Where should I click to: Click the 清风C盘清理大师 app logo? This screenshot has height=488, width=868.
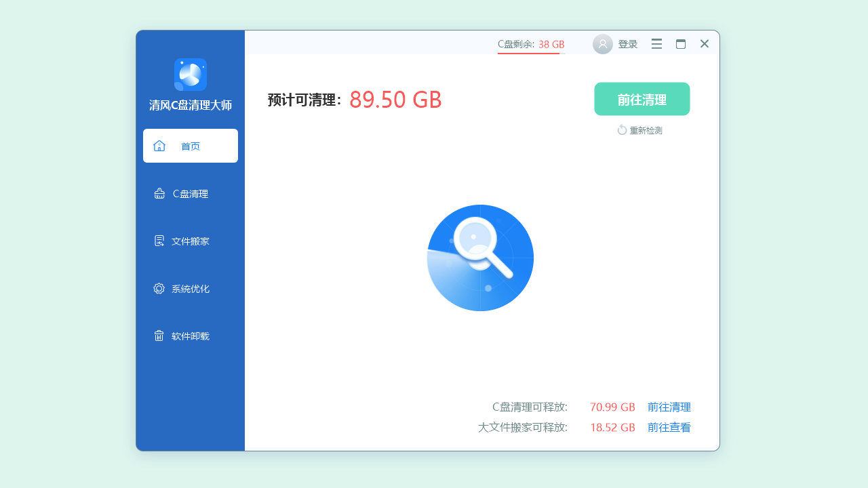(191, 75)
